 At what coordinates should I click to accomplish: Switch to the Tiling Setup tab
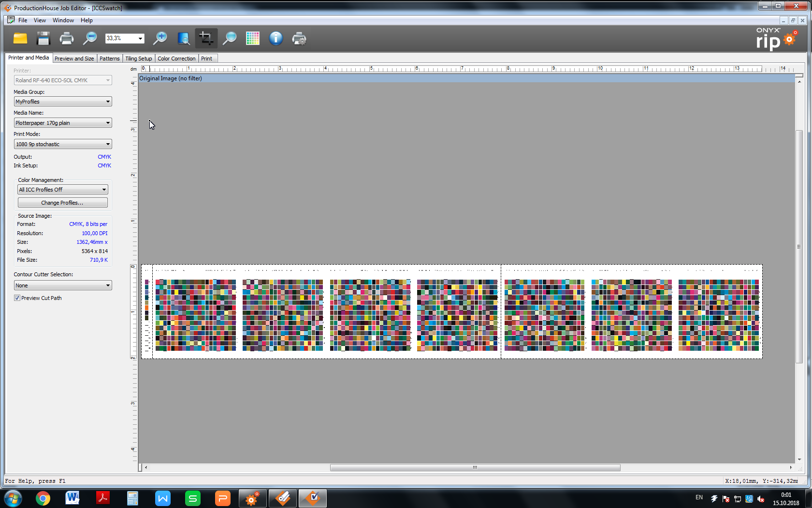(x=139, y=59)
